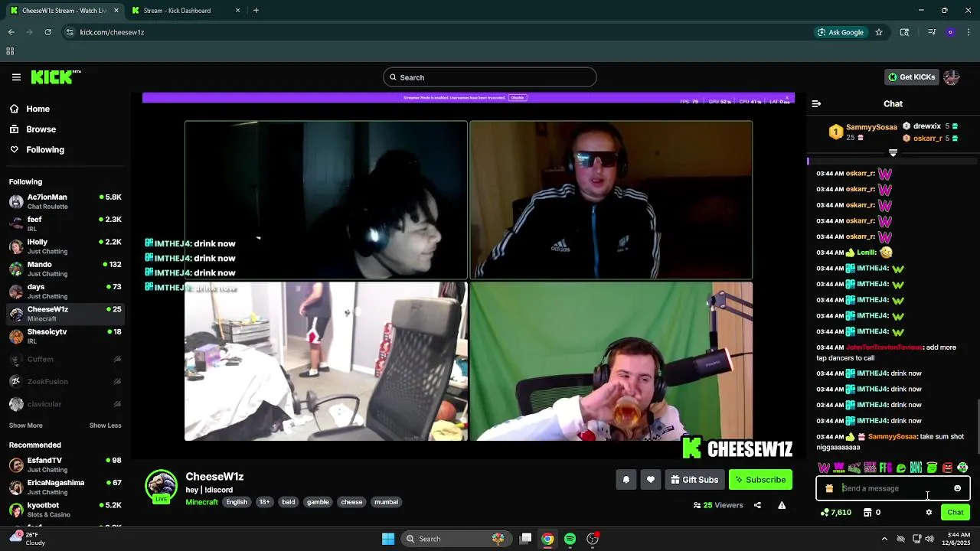The image size is (980, 551).
Task: Open Mando channel in sidebar
Action: (65, 269)
